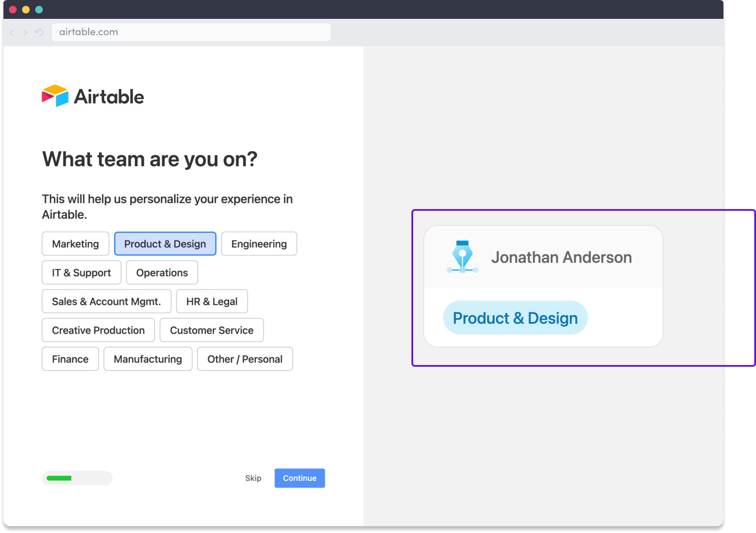This screenshot has height=533, width=756.
Task: Select Creative Production
Action: (98, 330)
